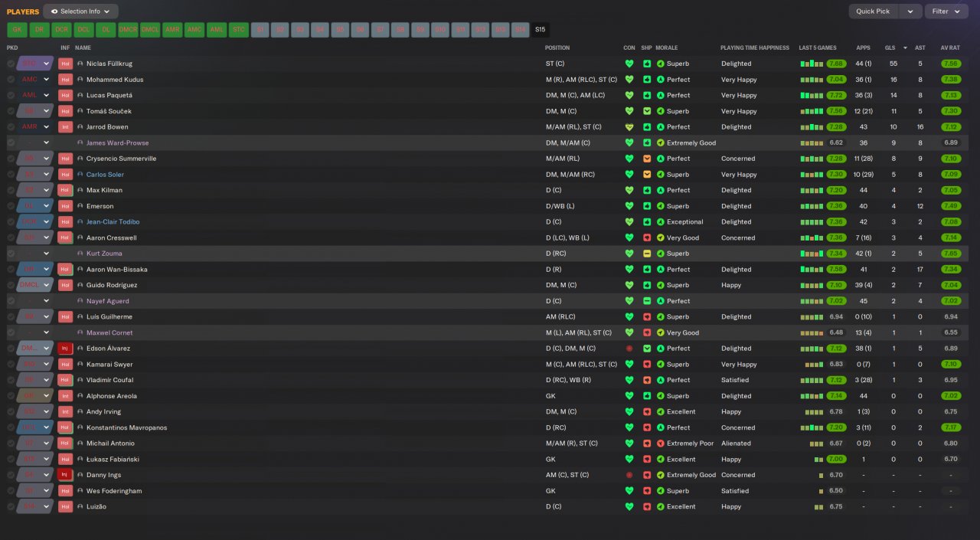Tick the pick checkbox for James Ward-Prowse

pyautogui.click(x=11, y=143)
